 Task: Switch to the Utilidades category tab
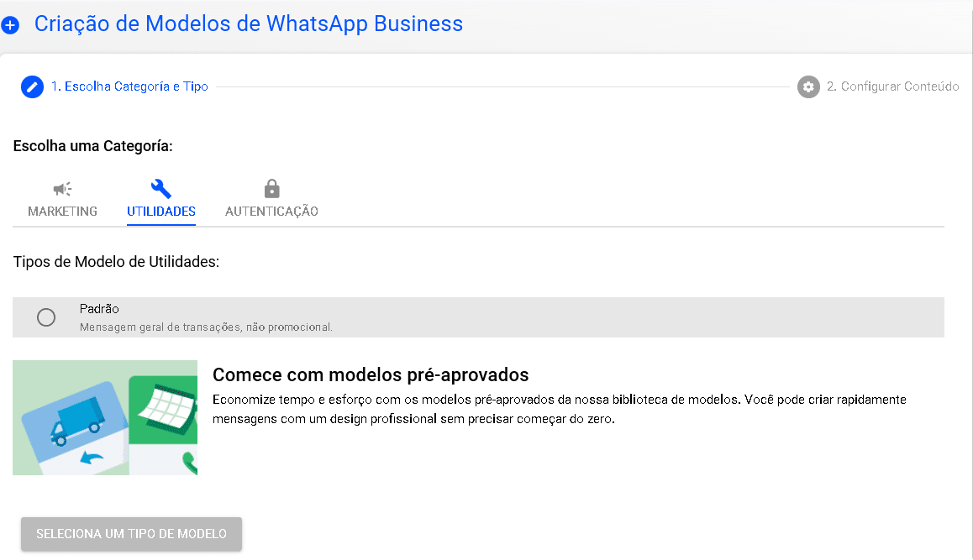tap(160, 199)
